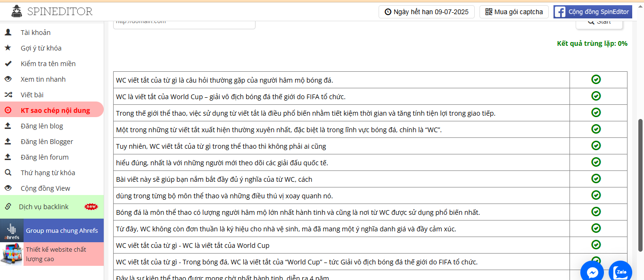Click the red 'new' badge on Dịch vụ backlink

(x=91, y=207)
